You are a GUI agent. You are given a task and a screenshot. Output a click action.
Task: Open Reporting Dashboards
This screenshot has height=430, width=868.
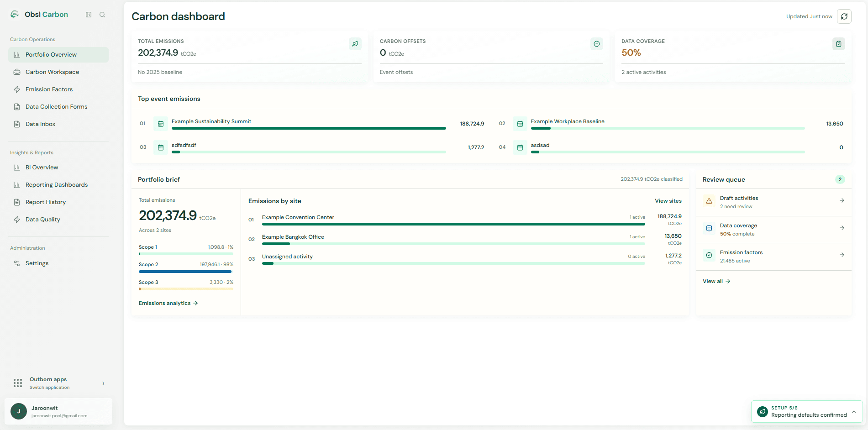click(x=58, y=185)
